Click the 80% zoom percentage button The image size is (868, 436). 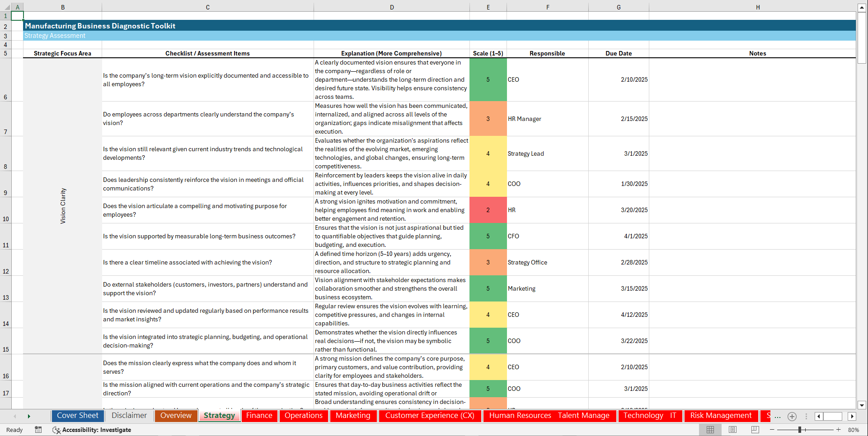click(854, 430)
